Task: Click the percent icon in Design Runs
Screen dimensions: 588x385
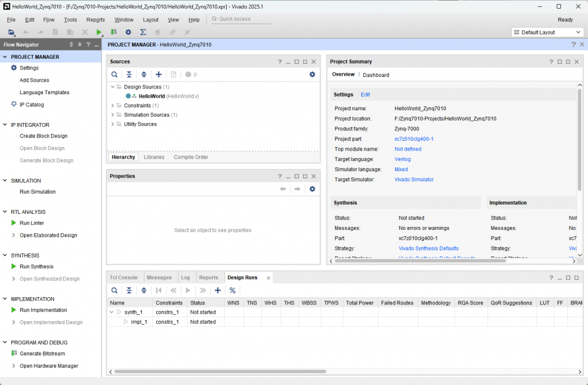Action: [x=233, y=290]
